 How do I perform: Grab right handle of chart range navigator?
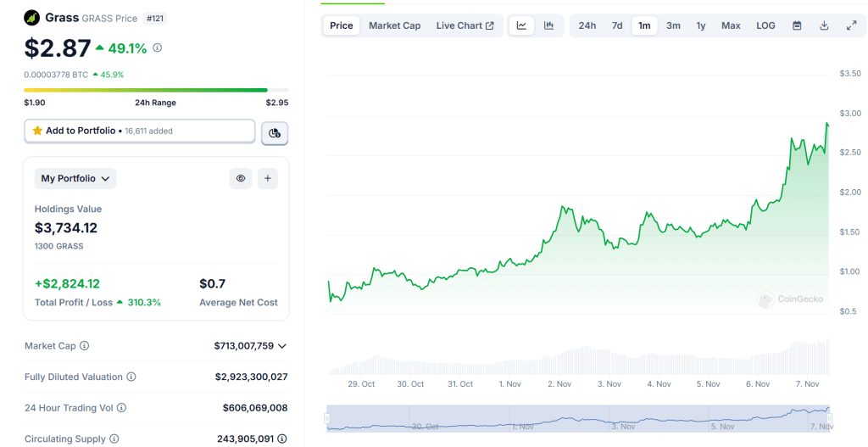pos(829,418)
